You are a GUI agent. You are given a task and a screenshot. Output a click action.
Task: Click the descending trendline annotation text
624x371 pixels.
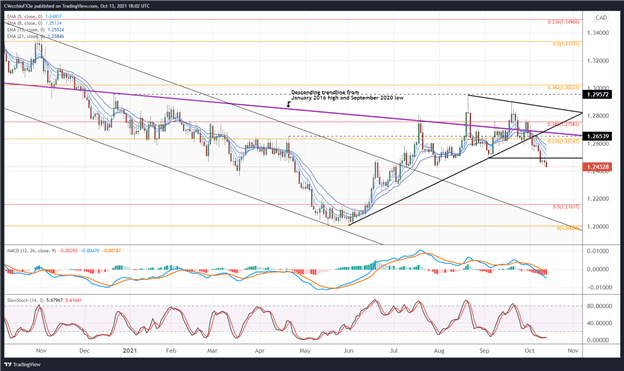[x=347, y=95]
